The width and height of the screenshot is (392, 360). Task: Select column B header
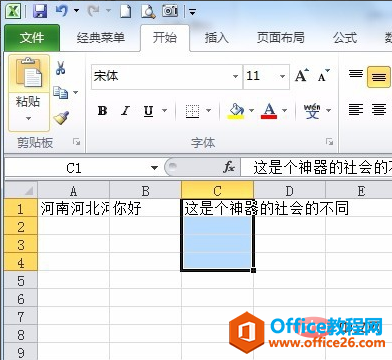[x=145, y=191]
